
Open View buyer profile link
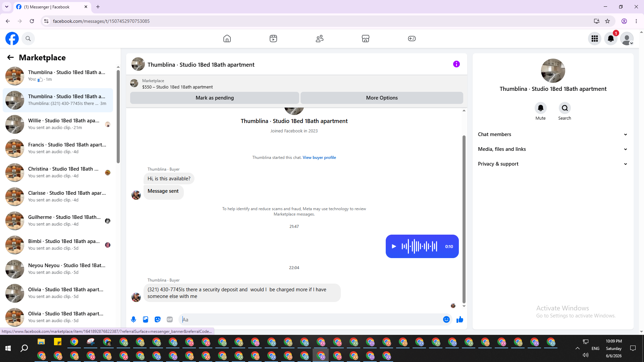[x=319, y=158]
